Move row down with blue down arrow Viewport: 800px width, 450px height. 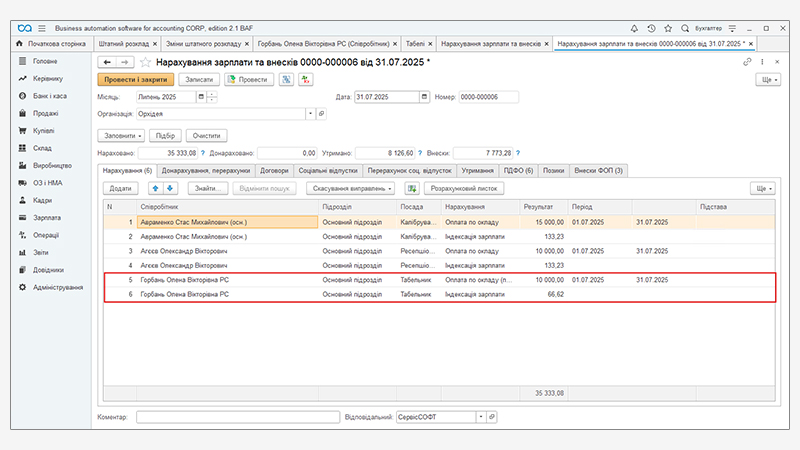coord(170,188)
